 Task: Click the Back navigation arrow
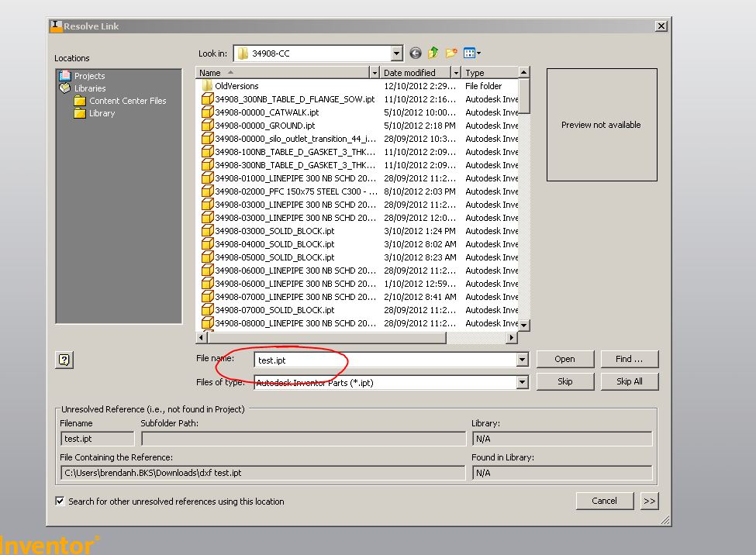click(416, 53)
